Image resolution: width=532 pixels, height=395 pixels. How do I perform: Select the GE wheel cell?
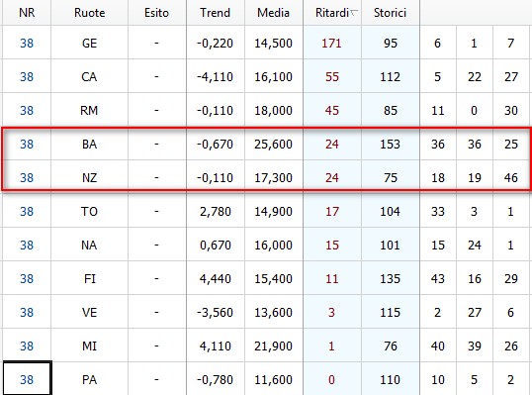coord(90,44)
